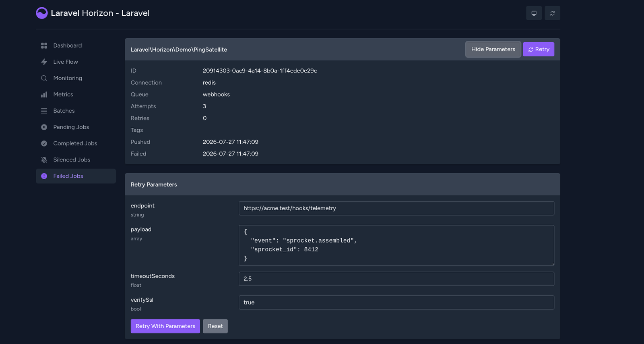Click the auto-refresh icon button

coord(552,13)
